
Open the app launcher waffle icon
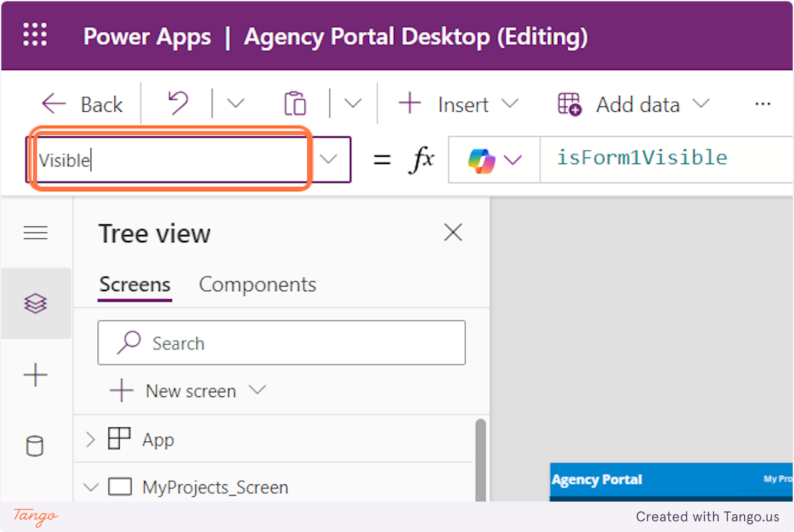(x=35, y=36)
